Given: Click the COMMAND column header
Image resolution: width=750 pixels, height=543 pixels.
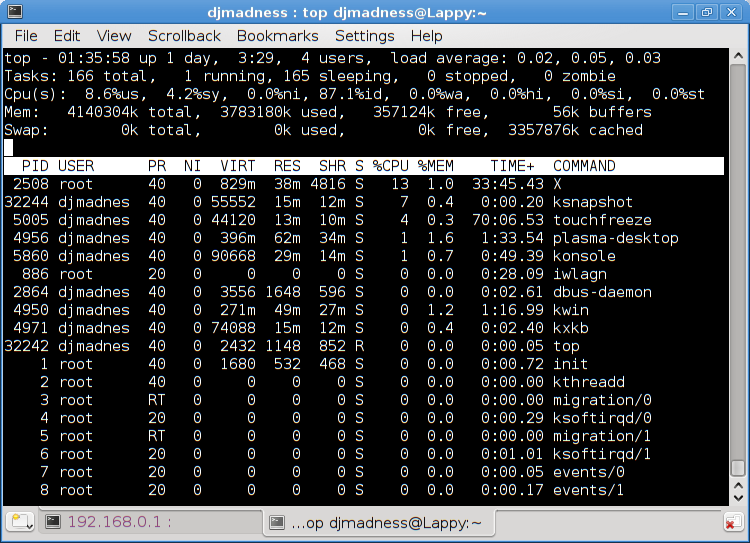Looking at the screenshot, I should (x=584, y=166).
